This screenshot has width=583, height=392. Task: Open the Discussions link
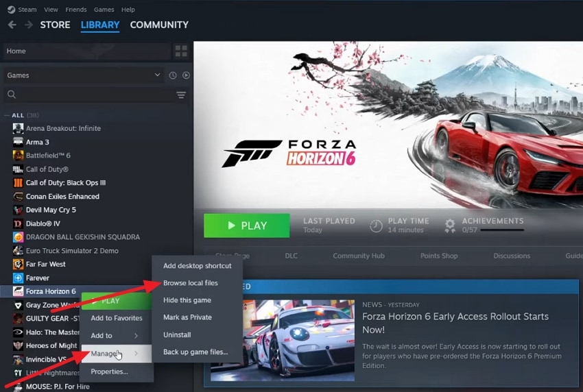point(512,256)
